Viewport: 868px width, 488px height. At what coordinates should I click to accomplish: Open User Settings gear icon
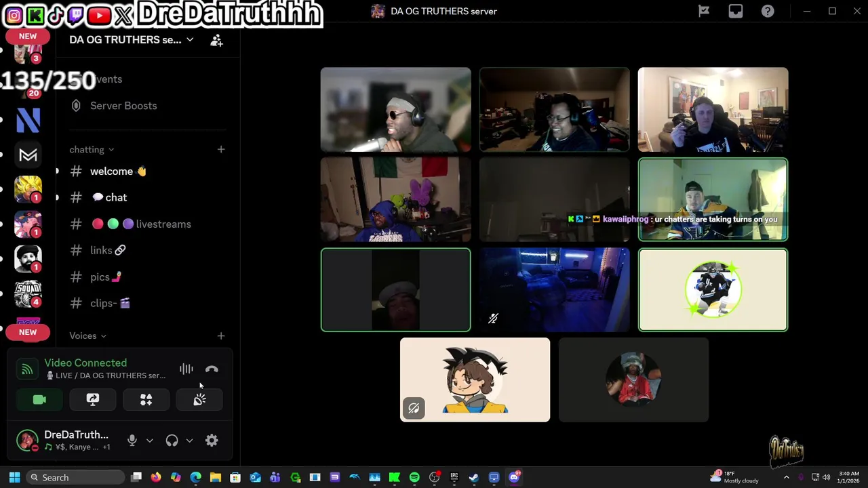pyautogui.click(x=212, y=441)
